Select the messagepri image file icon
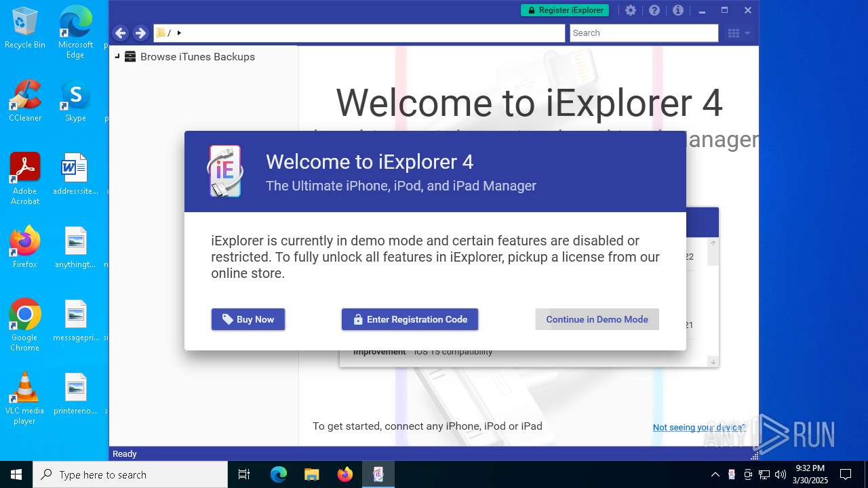868x488 pixels. pos(75,321)
